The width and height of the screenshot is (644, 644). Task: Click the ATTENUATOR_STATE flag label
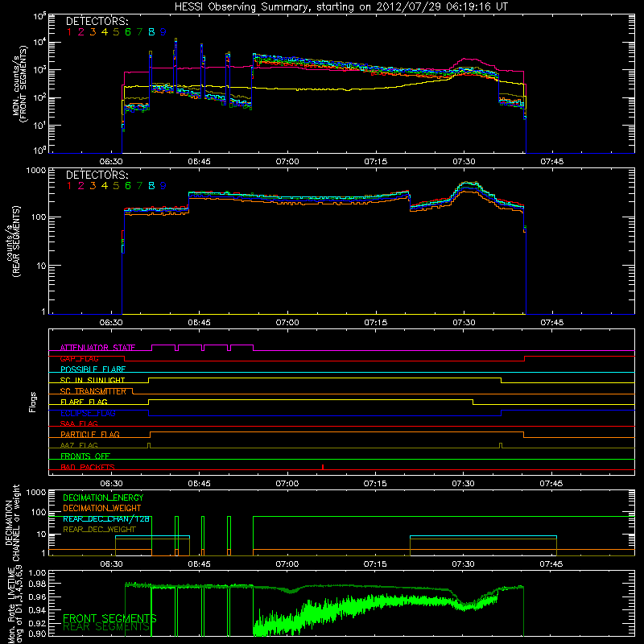tap(97, 348)
